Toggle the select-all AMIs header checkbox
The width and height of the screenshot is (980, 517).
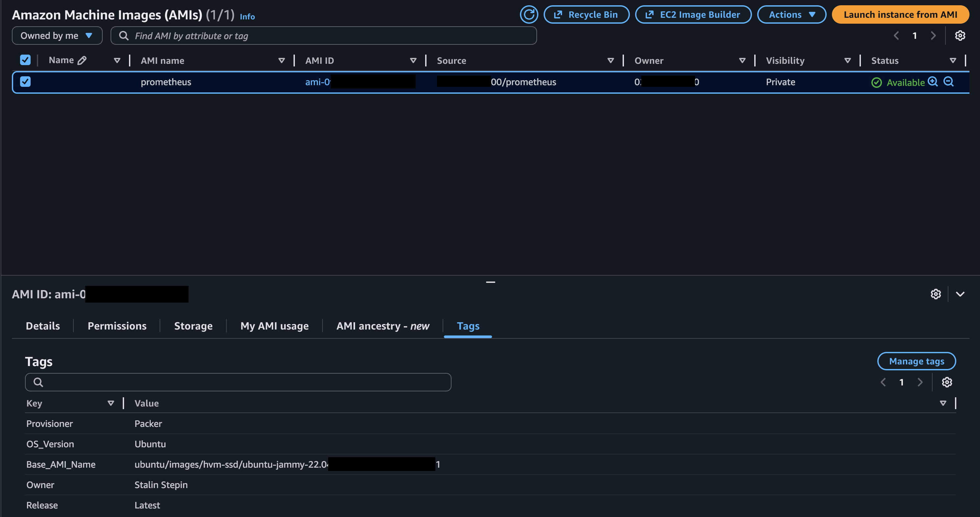tap(25, 60)
